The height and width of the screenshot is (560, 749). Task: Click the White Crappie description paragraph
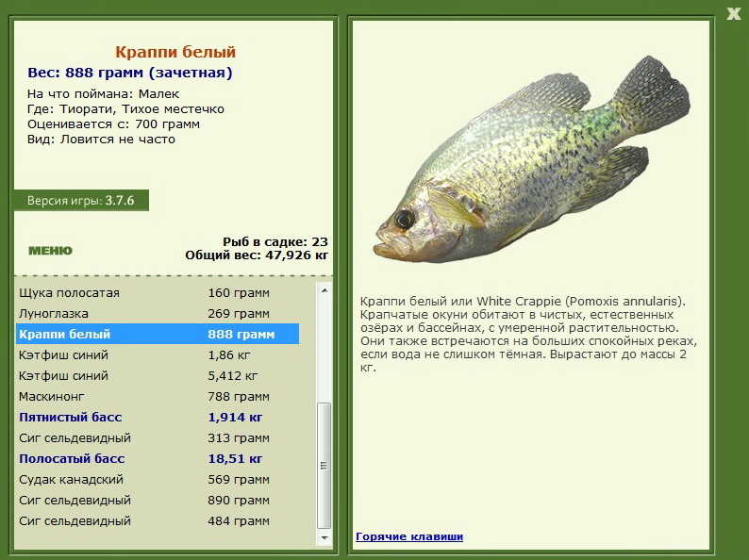click(x=528, y=334)
